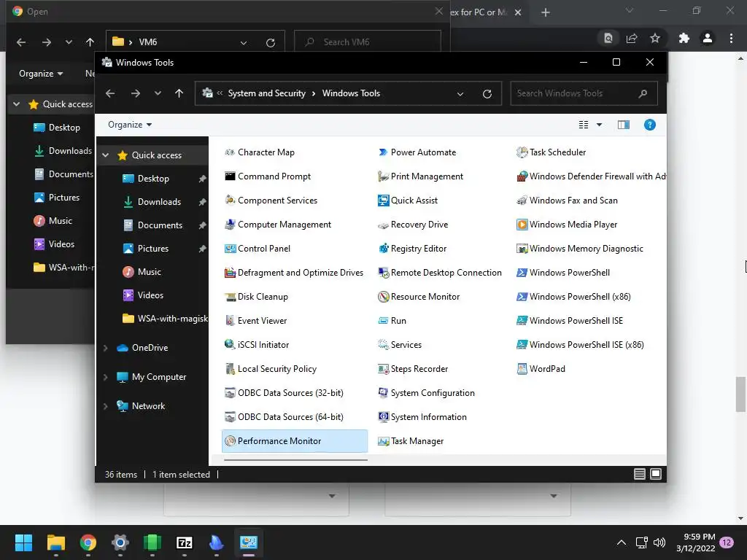
Task: Launch Command Prompt from the list
Action: (x=268, y=176)
